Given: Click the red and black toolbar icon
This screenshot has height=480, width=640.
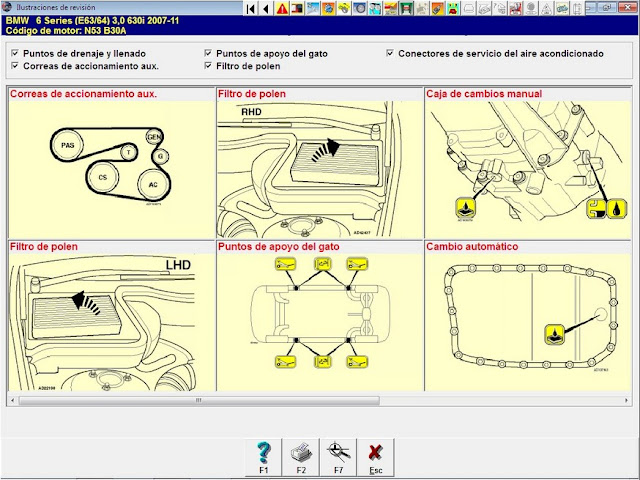Looking at the screenshot, I should pos(297,8).
